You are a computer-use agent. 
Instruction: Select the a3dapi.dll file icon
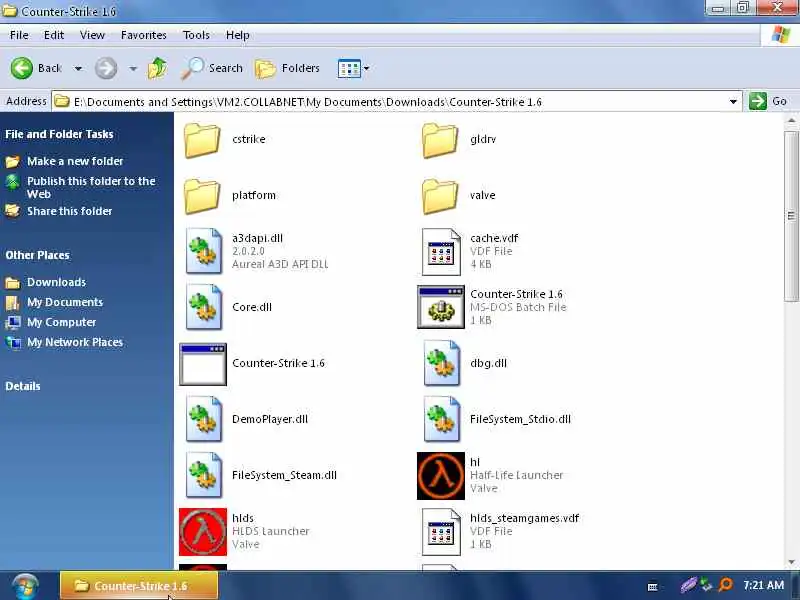coord(204,251)
